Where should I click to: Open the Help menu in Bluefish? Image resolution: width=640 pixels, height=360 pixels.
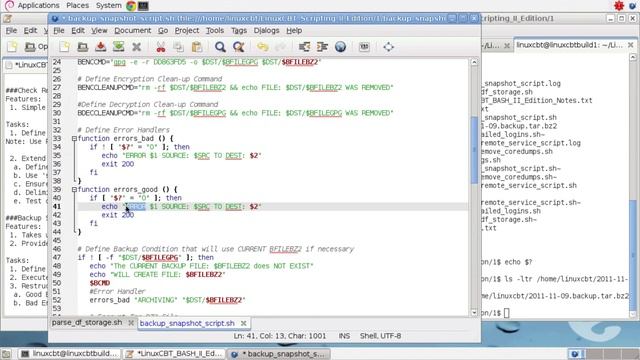coord(294,31)
